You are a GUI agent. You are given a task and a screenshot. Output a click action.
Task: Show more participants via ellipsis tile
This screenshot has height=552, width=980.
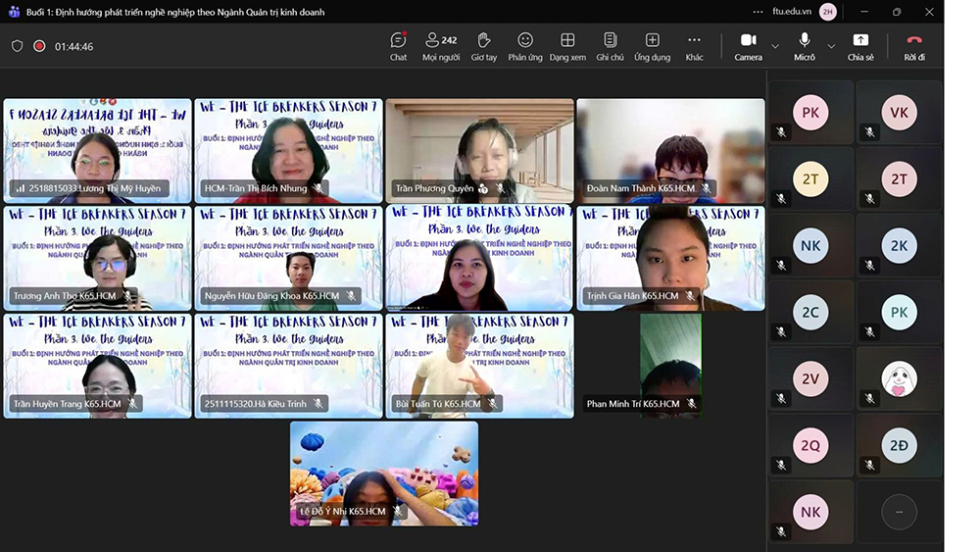[x=899, y=512]
